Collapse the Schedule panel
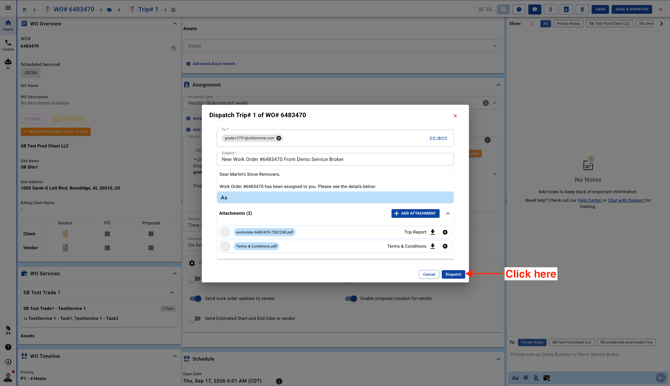670x386 pixels. (498, 359)
